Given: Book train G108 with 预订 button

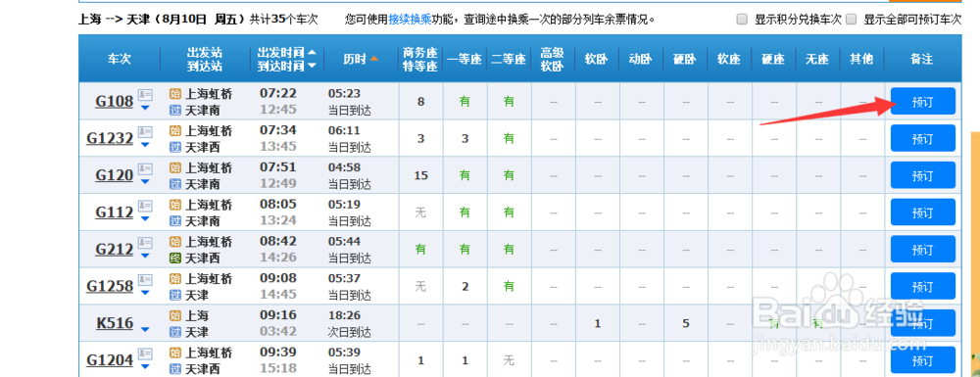Looking at the screenshot, I should click(922, 101).
